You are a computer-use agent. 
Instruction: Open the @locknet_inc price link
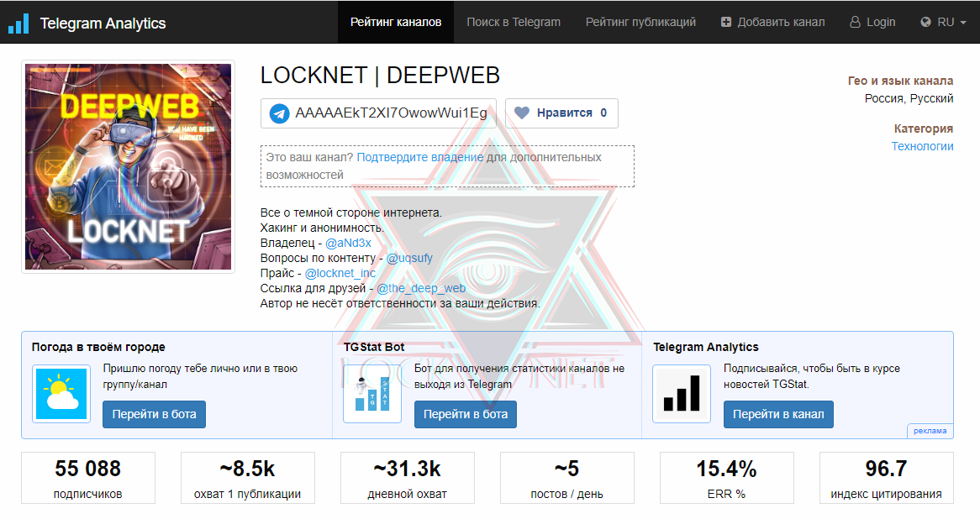(x=340, y=273)
